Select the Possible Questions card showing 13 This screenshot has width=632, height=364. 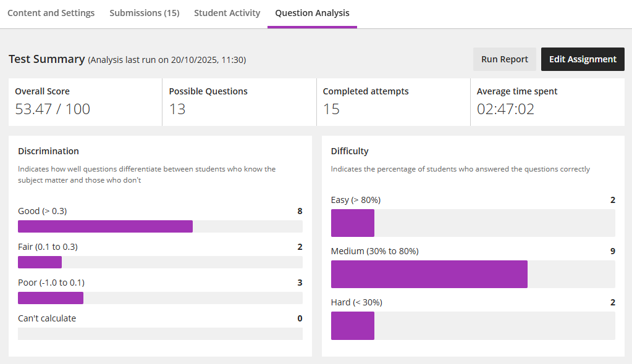coord(239,102)
